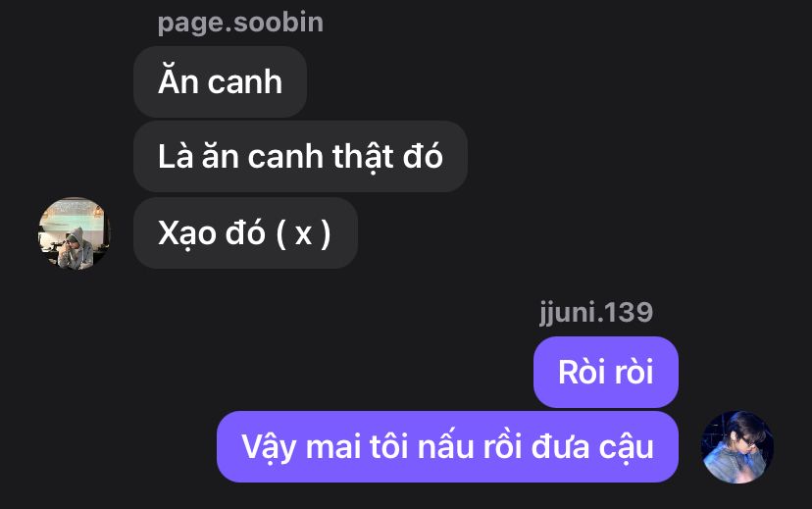
Task: Open page.soobin's profile picture avatar
Action: 75,233
